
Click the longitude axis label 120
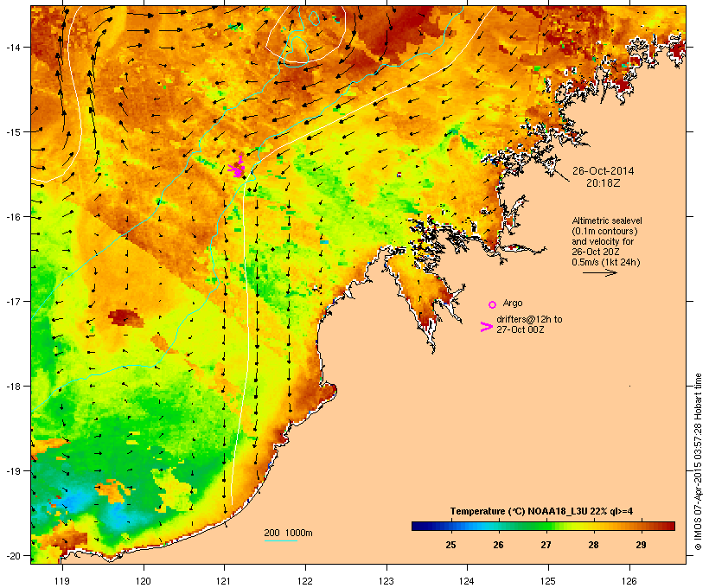coord(144,581)
